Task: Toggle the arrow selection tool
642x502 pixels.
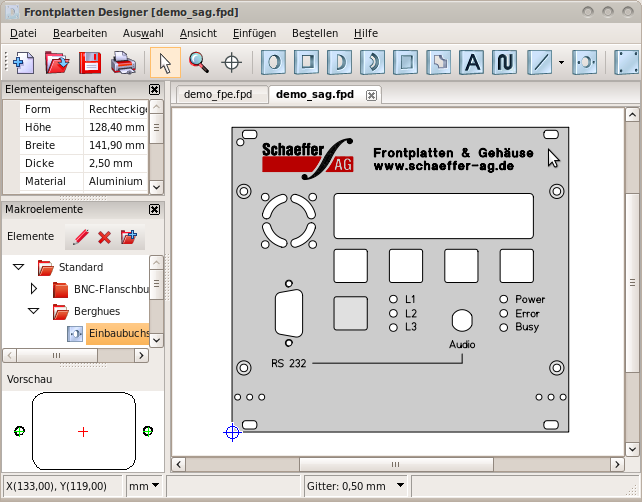Action: coord(166,62)
